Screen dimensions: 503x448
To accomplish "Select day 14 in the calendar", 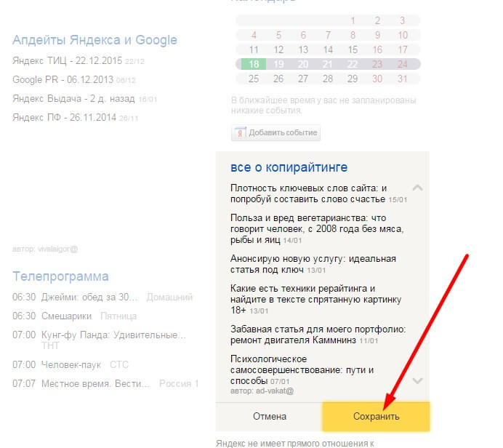I will (x=328, y=49).
